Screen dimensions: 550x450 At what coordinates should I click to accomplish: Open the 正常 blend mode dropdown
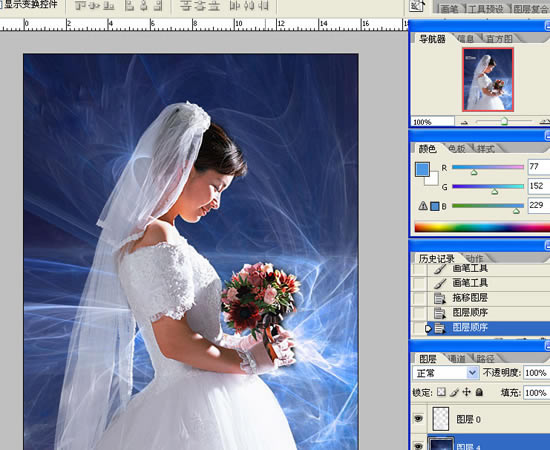click(x=446, y=372)
